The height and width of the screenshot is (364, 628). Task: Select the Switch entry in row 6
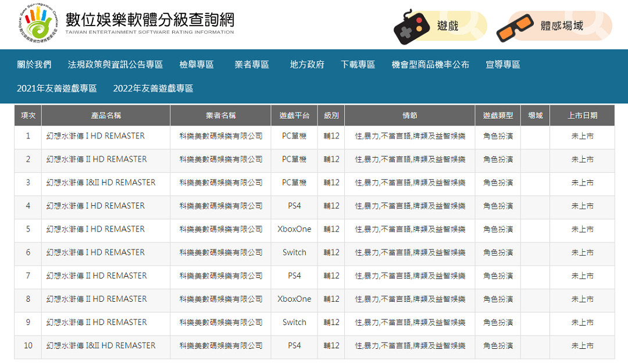[x=294, y=252]
